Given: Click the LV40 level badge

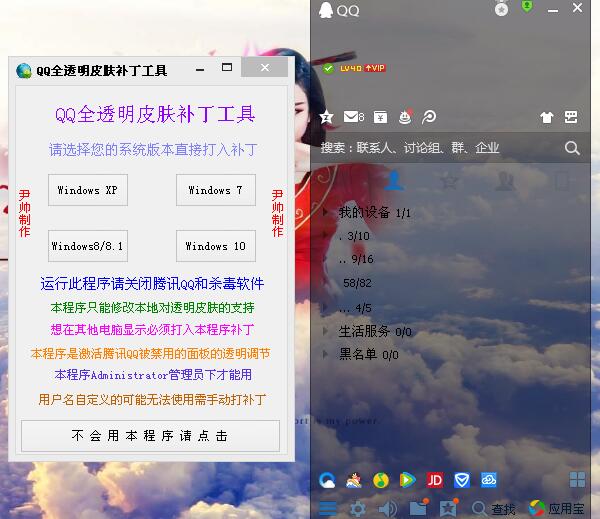Looking at the screenshot, I should (x=351, y=69).
